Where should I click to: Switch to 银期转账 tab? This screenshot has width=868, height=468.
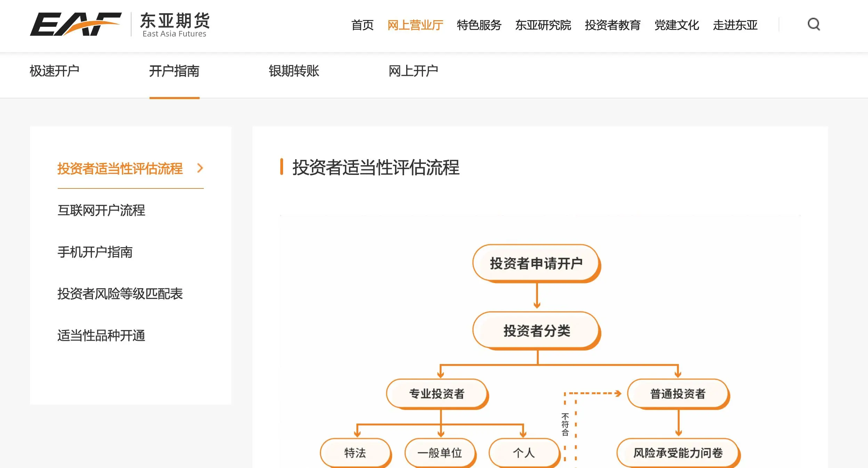pyautogui.click(x=294, y=71)
